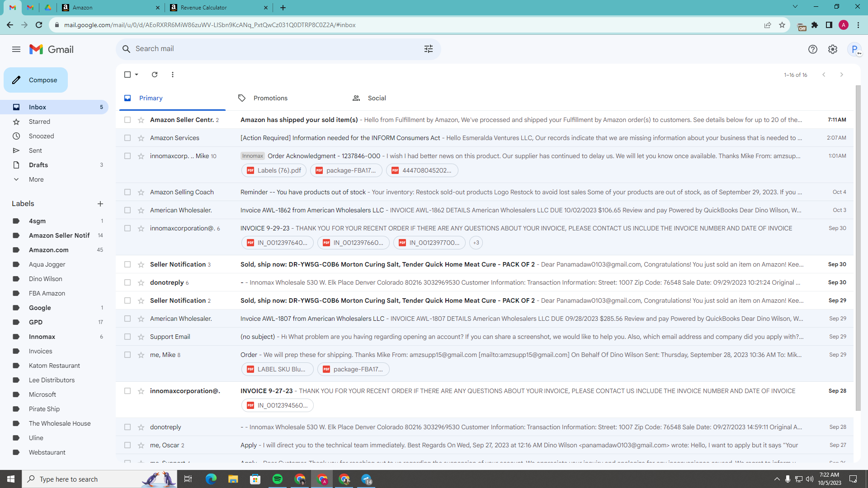Open the Starred folder
This screenshot has height=488, width=868.
coord(54,122)
